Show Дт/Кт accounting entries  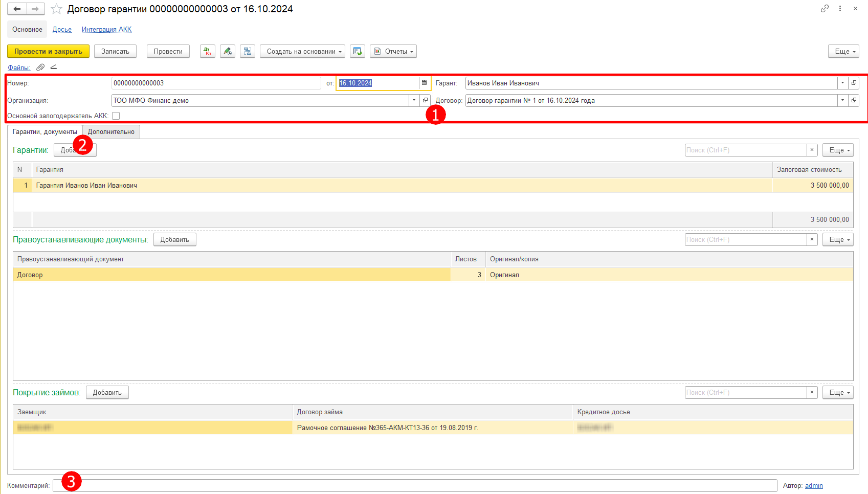pos(207,51)
